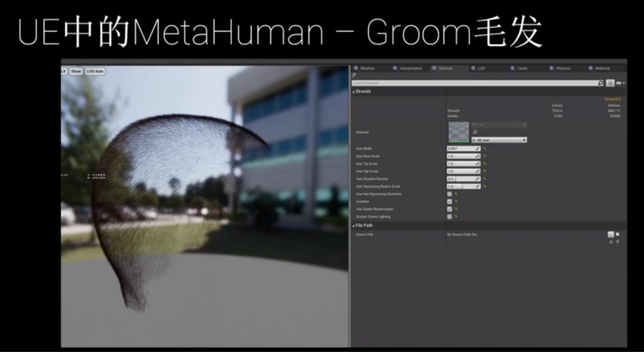Screen dimensions: 644x352
Task: Open the Material tab
Action: [599, 69]
